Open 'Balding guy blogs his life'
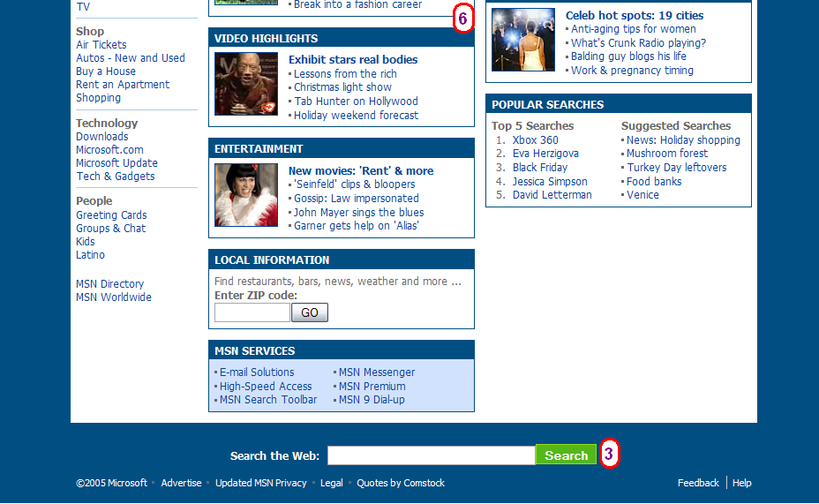This screenshot has width=819, height=504. [x=629, y=56]
